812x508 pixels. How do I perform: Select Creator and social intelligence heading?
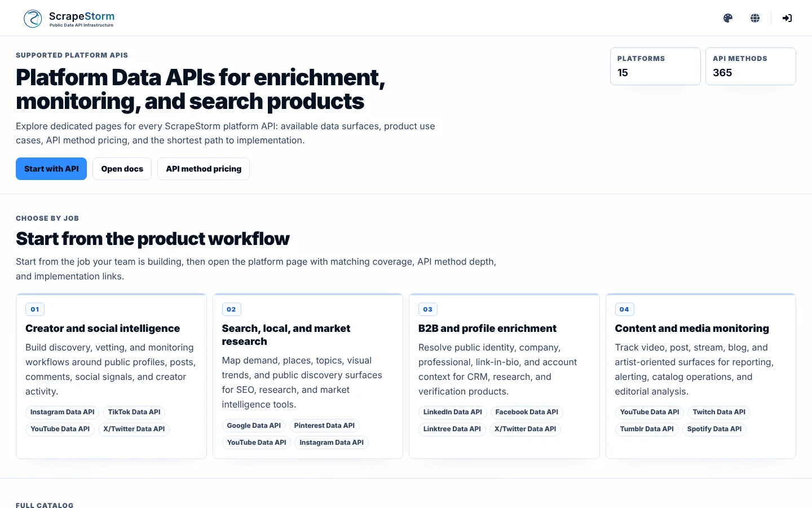[103, 329]
